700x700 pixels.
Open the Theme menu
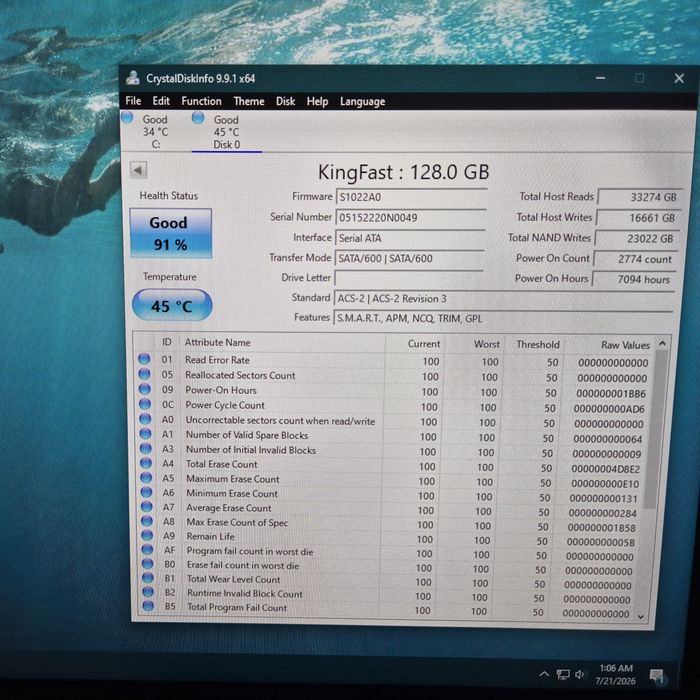(249, 101)
